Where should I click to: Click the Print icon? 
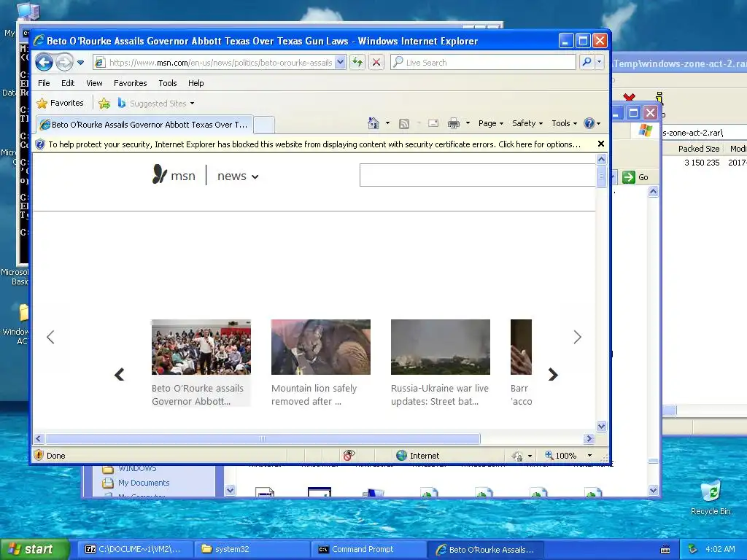point(454,123)
